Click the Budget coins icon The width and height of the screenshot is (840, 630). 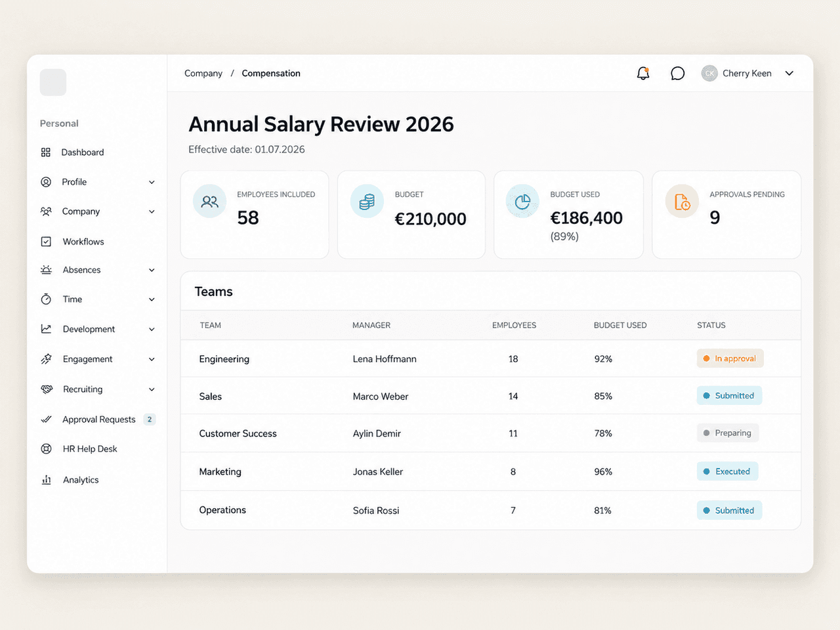[367, 201]
